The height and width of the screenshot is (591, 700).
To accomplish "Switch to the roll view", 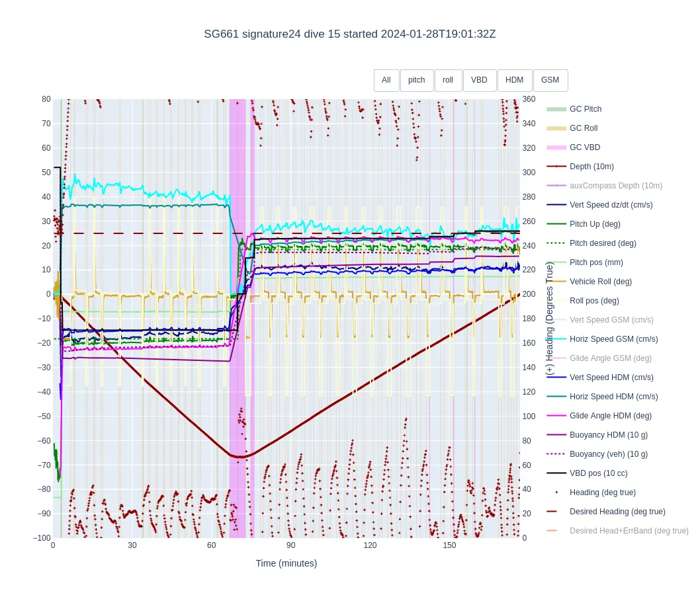I will pos(448,80).
